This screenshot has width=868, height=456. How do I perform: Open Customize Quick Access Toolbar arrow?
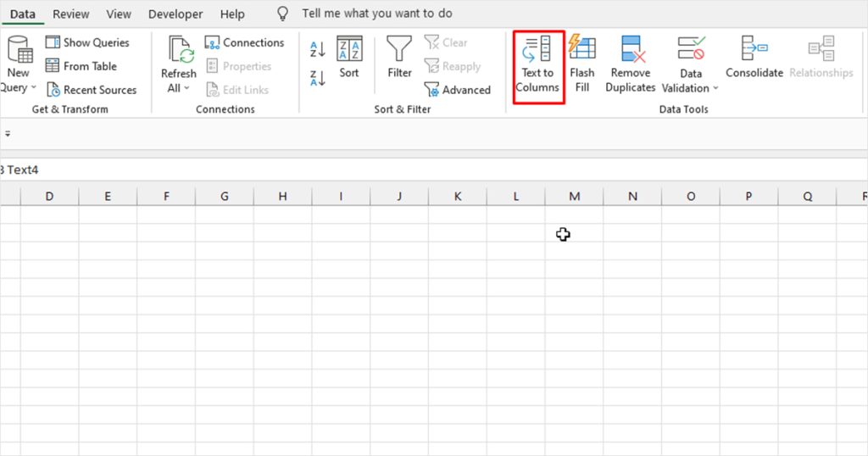[x=8, y=133]
